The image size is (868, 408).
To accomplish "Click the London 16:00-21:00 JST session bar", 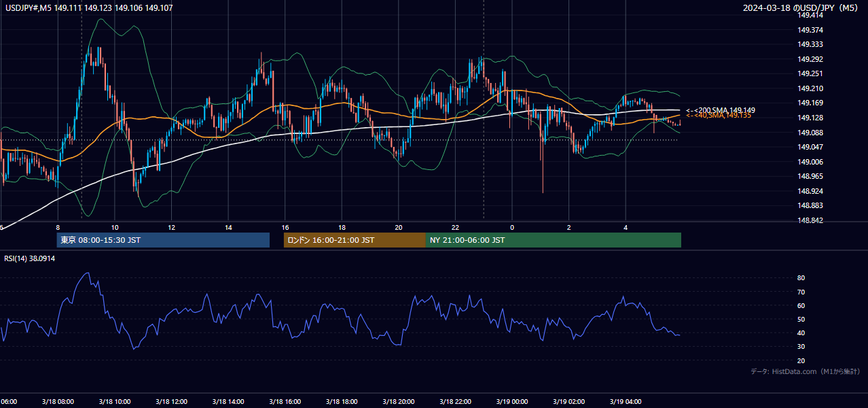I will pyautogui.click(x=355, y=240).
